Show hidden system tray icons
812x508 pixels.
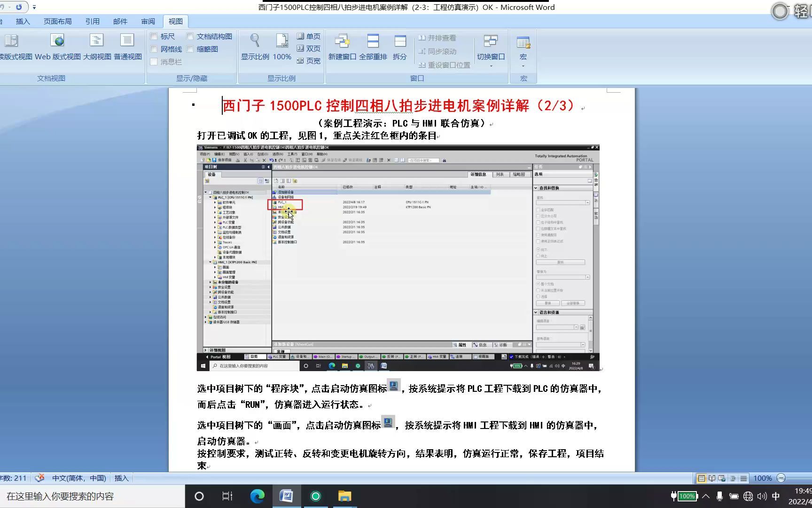pyautogui.click(x=705, y=496)
